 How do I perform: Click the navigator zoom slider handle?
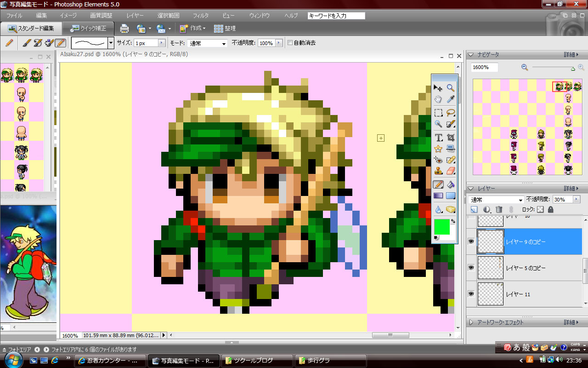pyautogui.click(x=573, y=69)
